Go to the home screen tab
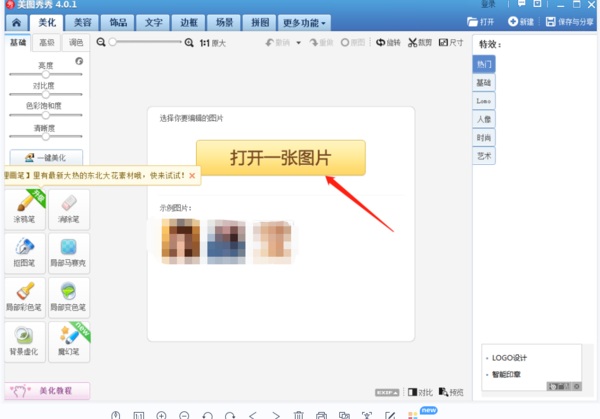The image size is (600, 419). [x=16, y=23]
